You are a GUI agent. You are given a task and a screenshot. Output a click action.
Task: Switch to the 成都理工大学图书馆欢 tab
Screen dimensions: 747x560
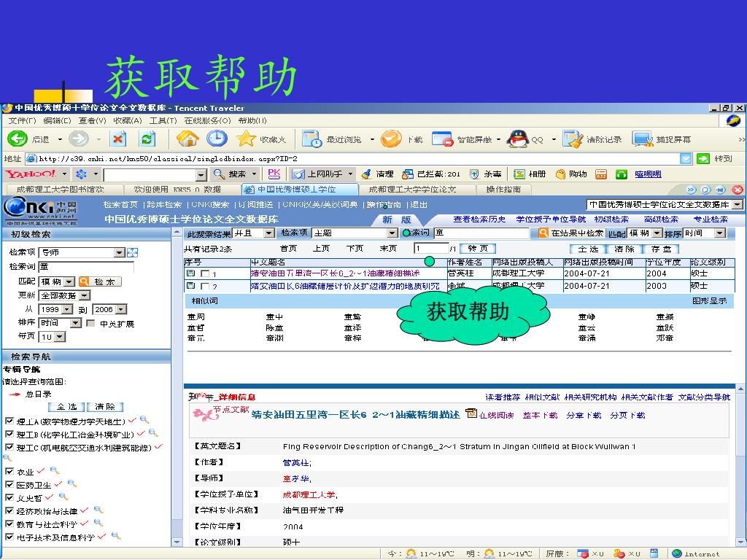tap(63, 190)
